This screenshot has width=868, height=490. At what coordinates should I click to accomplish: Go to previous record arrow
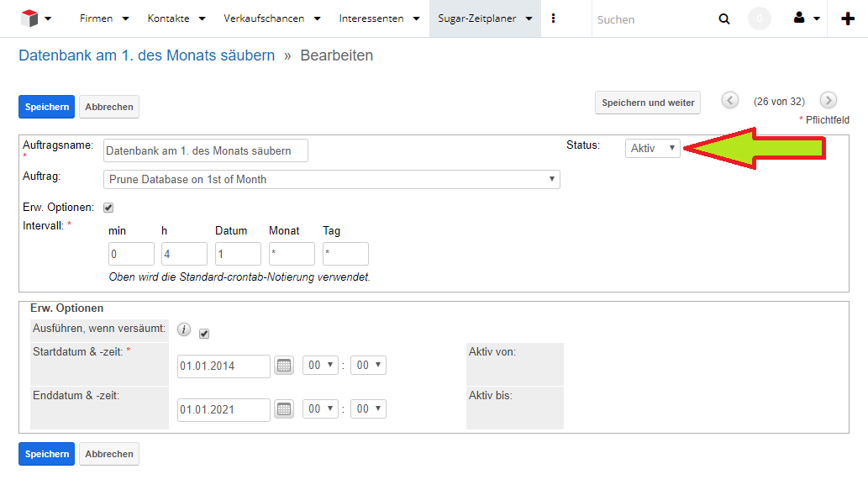pos(729,100)
